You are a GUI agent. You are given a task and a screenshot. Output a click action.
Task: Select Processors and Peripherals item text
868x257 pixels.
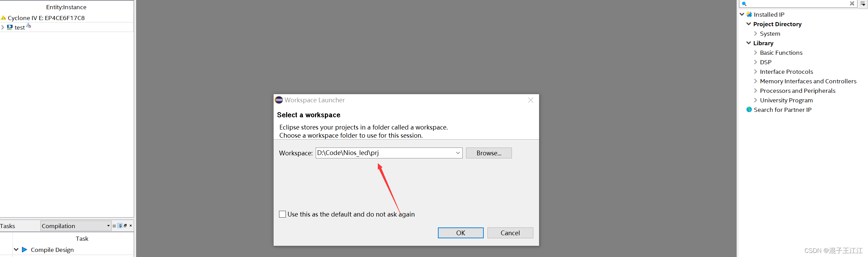pyautogui.click(x=797, y=91)
